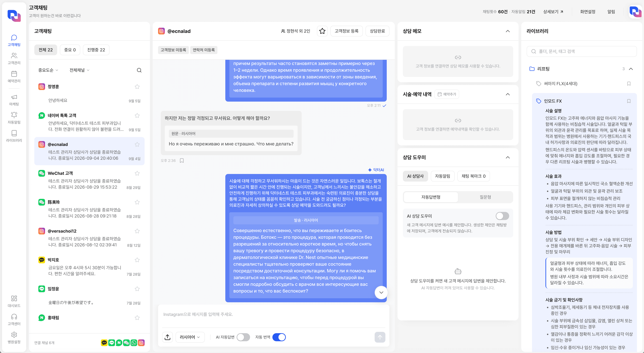644x353 pixels.
Task: Click the WeChat channel icon at bottom
Action: click(126, 343)
